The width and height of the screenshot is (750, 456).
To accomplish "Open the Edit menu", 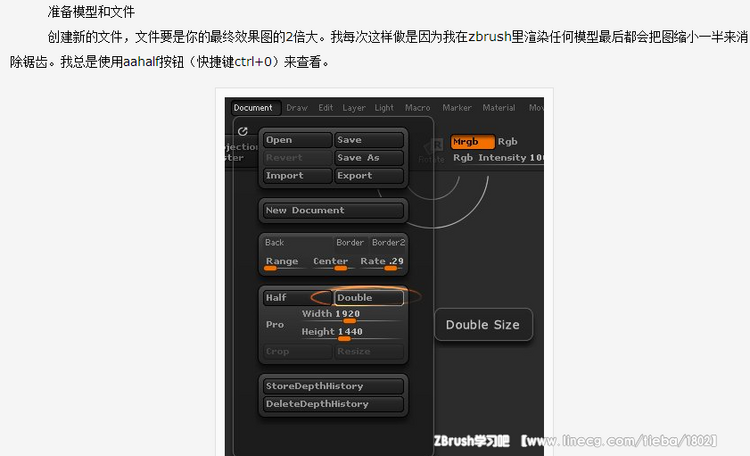I will click(x=326, y=108).
